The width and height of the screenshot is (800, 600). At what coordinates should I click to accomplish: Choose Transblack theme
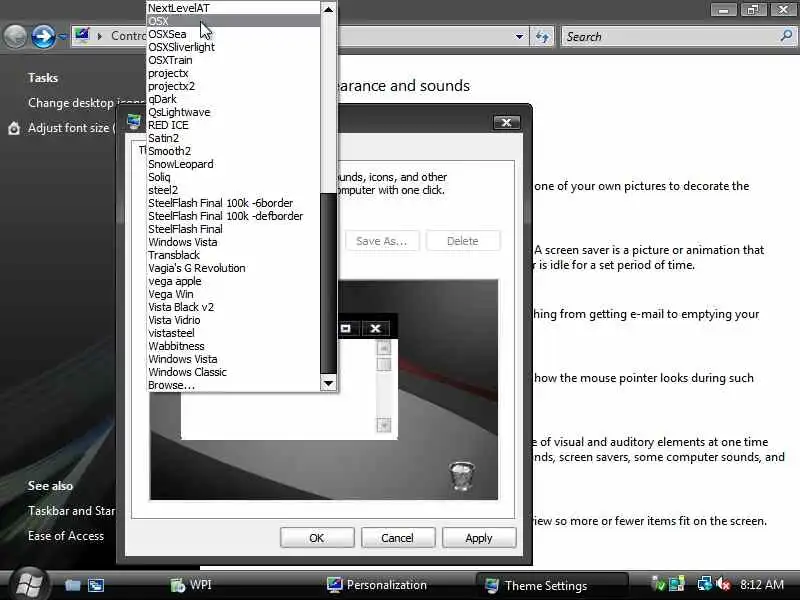point(234,255)
